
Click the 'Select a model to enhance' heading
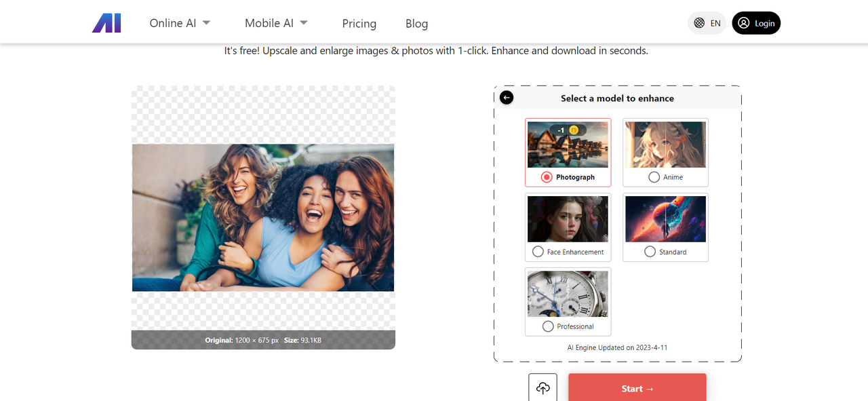point(617,98)
